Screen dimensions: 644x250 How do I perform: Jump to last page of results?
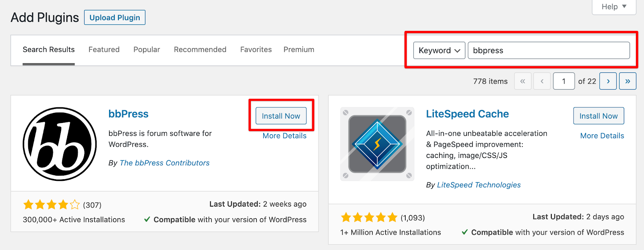coord(627,81)
